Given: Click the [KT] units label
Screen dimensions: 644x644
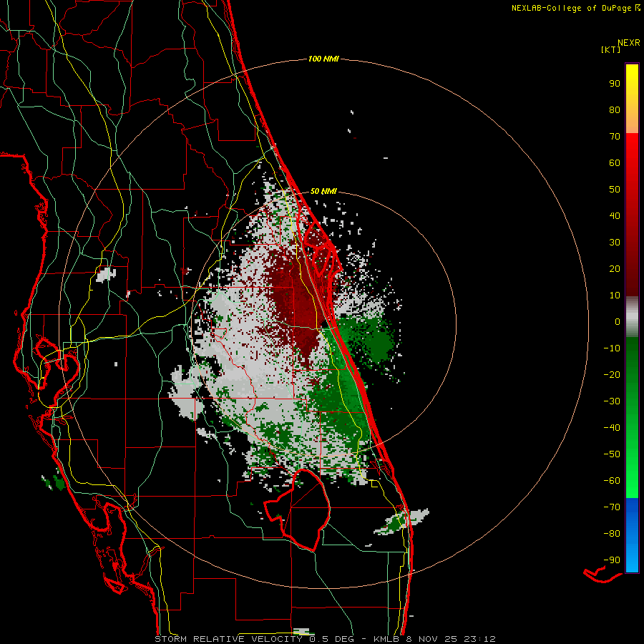Looking at the screenshot, I should pyautogui.click(x=611, y=49).
